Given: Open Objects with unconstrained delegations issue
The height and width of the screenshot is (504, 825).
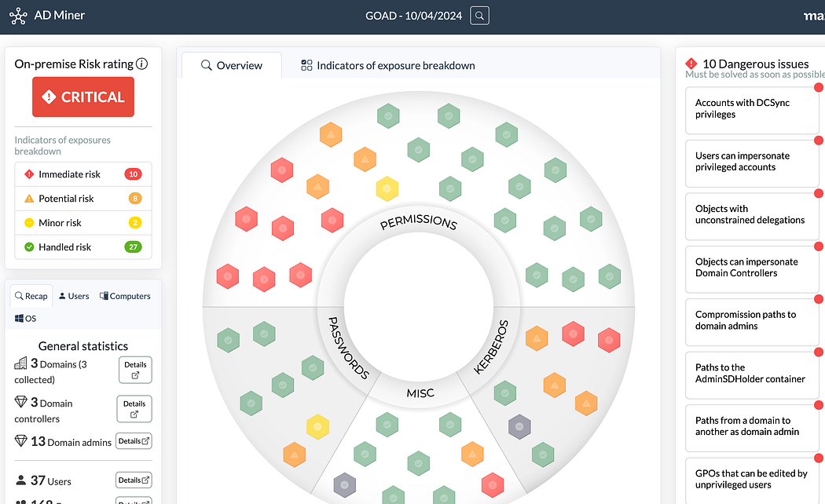Looking at the screenshot, I should point(753,215).
